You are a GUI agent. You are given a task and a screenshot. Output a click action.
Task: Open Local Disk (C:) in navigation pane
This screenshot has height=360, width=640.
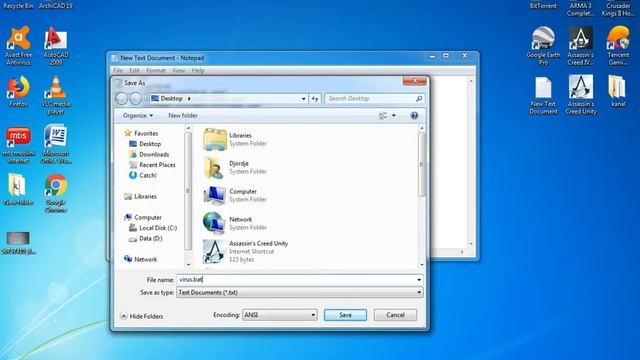153,228
